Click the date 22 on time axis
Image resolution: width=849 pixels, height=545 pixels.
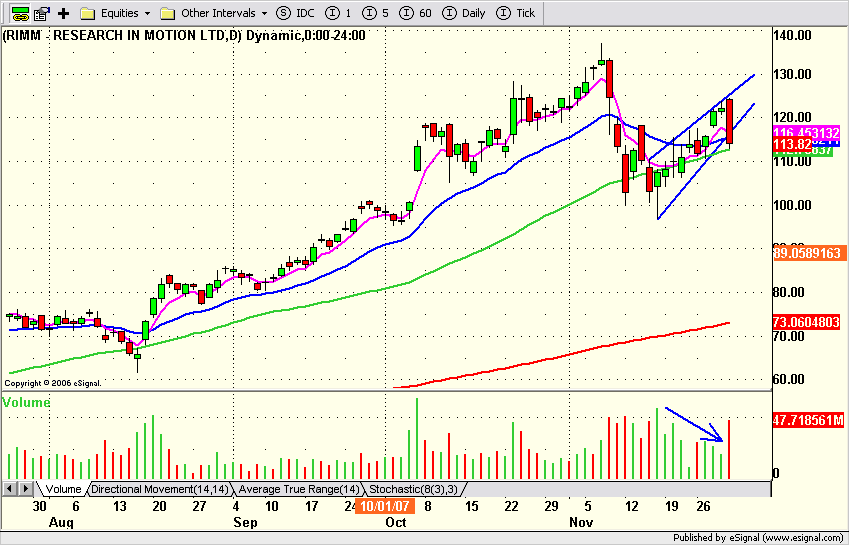point(511,507)
